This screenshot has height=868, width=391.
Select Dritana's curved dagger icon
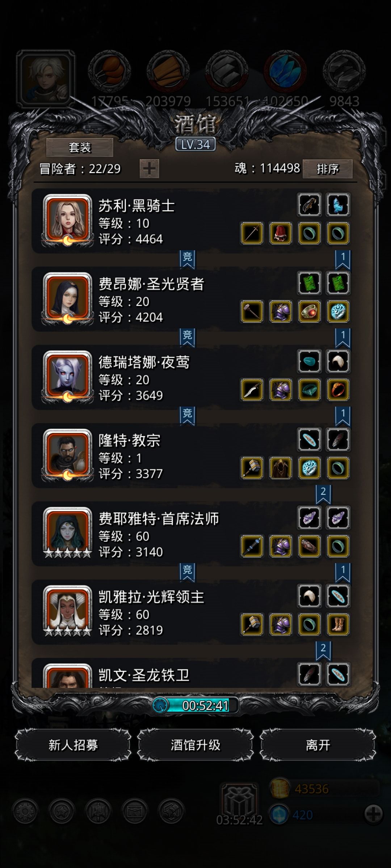pos(252,390)
